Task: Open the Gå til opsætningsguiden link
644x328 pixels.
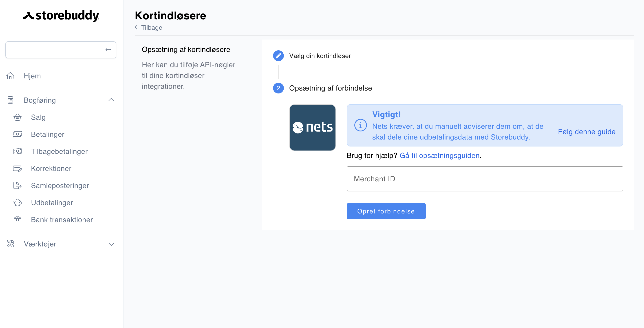Action: tap(439, 155)
